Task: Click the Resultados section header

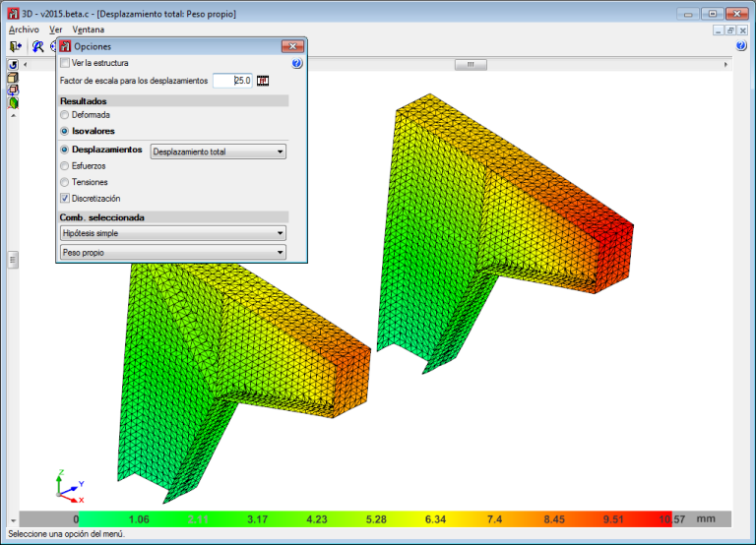Action: (173, 101)
